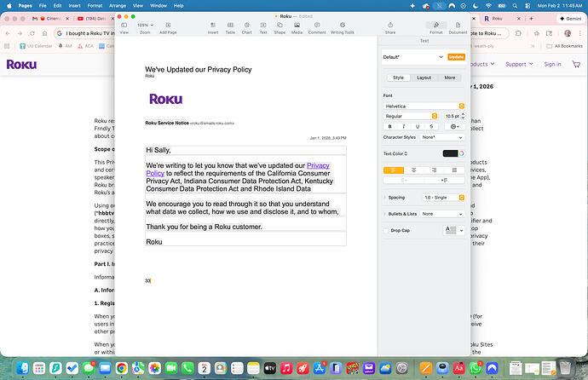Viewport: 588px width, 380px height.
Task: Open the Support menu on the Roku site
Action: [519, 65]
